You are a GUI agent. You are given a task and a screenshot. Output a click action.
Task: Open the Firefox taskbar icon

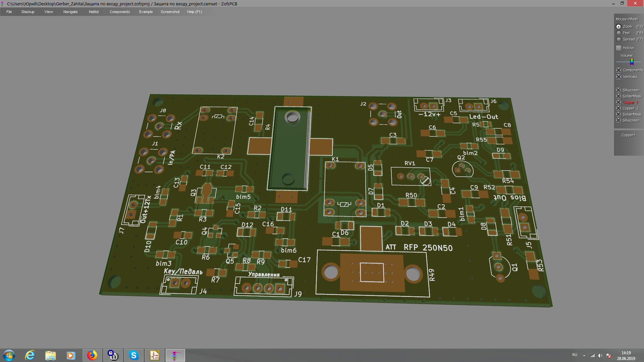click(x=92, y=355)
